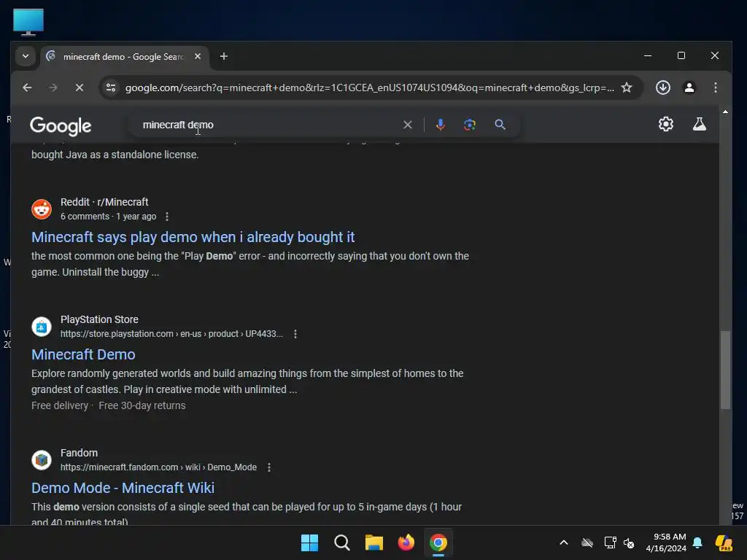Screen dimensions: 747x560
Task: Open Reddit result options menu
Action: coord(167,217)
